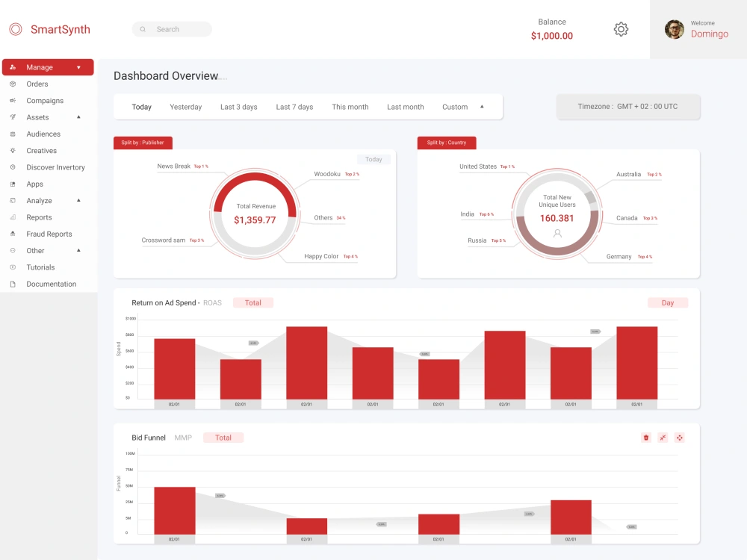The image size is (747, 560).
Task: Click the $1,000.00 balance amount
Action: point(552,36)
